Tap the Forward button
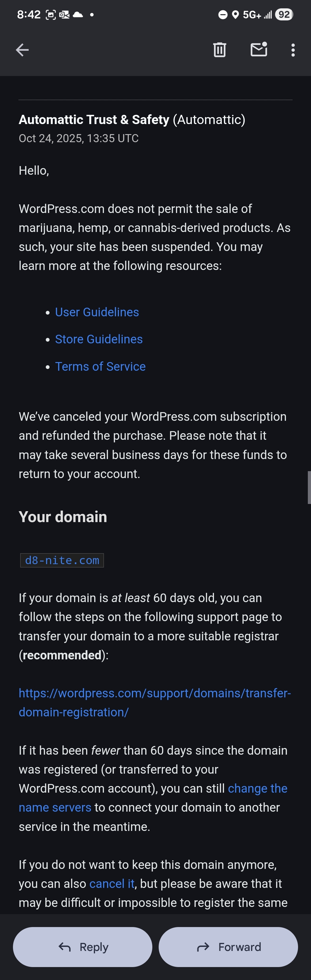Image resolution: width=311 pixels, height=980 pixels. [228, 947]
